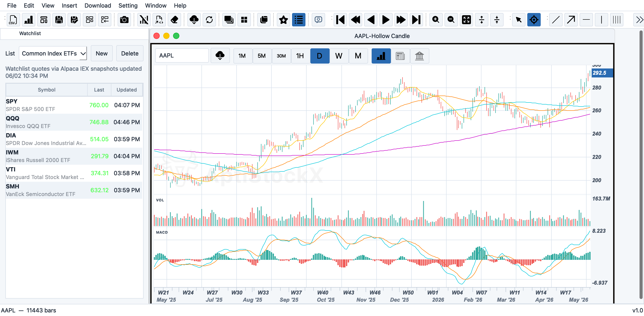Screen dimensions: 644x316
Task: Click the data table view icon
Action: [400, 56]
